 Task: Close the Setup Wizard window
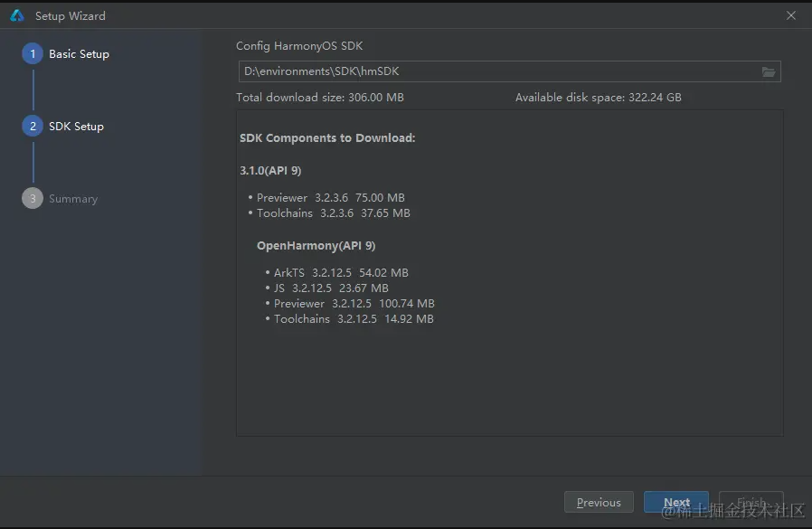[x=791, y=15]
